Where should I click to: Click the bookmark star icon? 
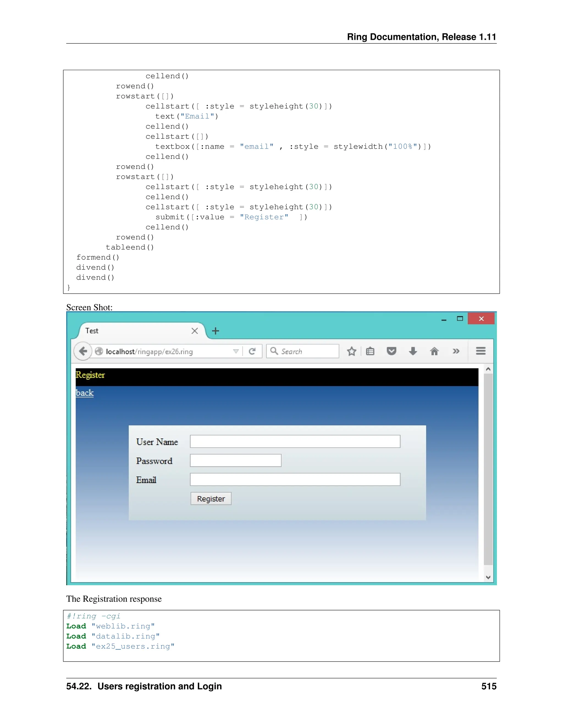tap(352, 351)
